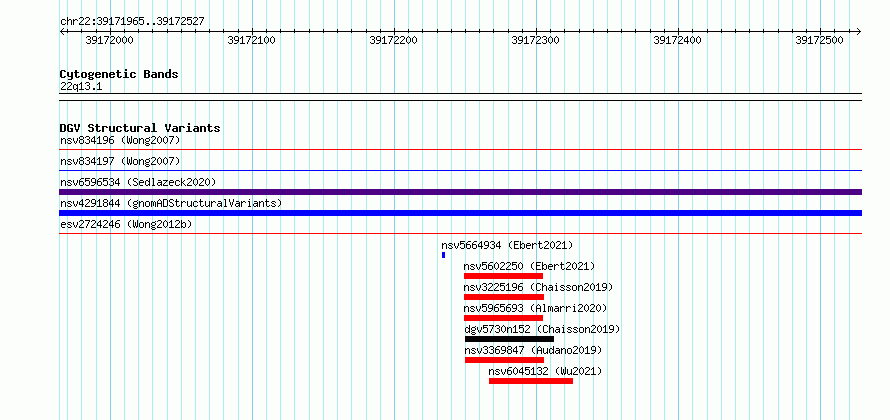Click the red bar under nsv3225196
The image size is (890, 420).
point(503,297)
